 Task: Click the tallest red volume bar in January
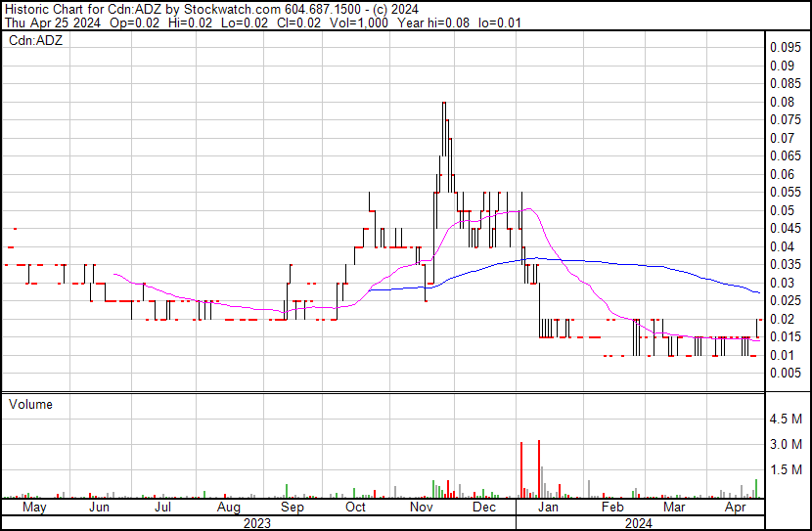539,468
